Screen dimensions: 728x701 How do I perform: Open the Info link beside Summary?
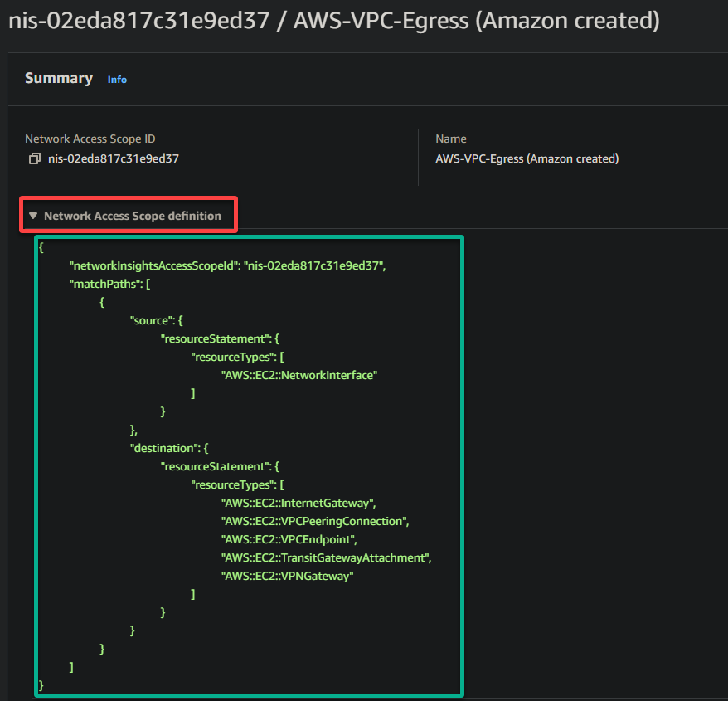pos(117,80)
